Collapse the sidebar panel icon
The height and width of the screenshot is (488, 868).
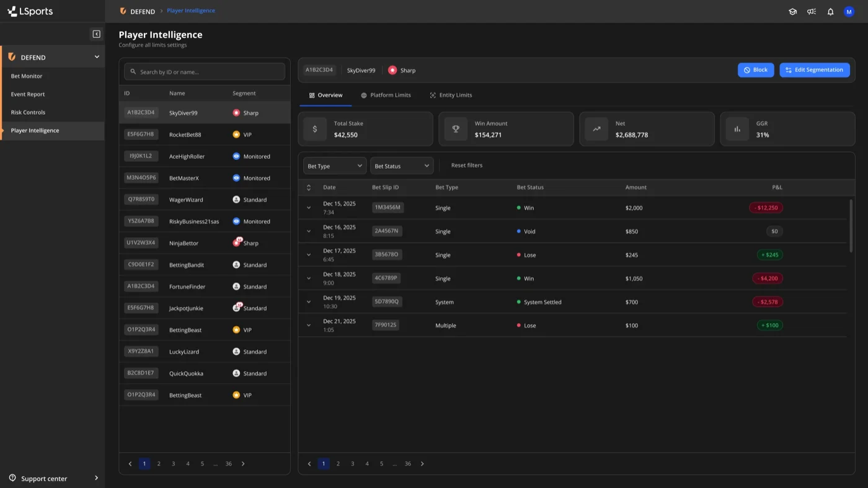click(96, 34)
